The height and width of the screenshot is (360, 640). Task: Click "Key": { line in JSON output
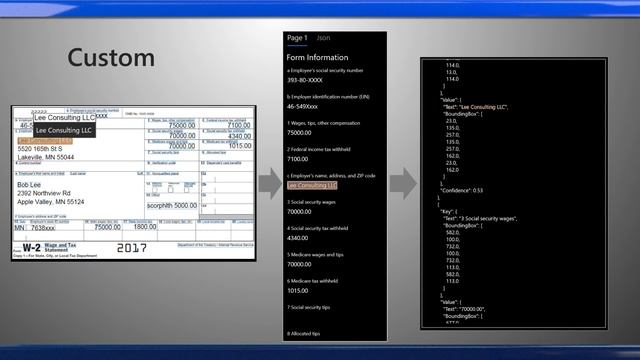pyautogui.click(x=449, y=211)
